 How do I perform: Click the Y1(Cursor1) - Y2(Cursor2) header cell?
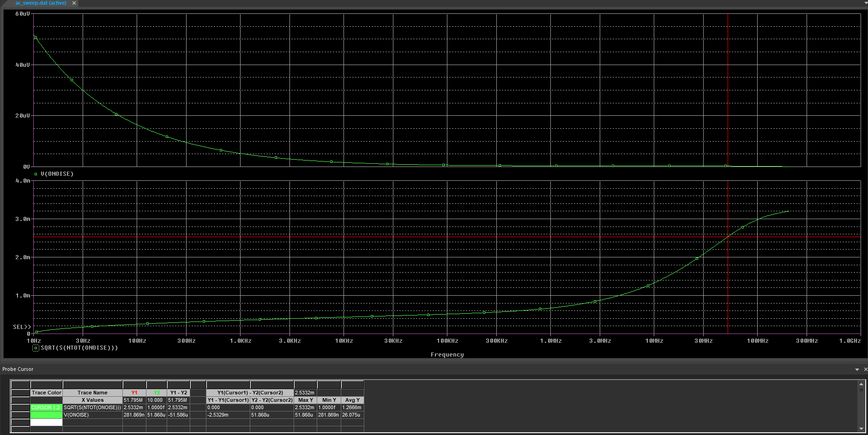250,393
